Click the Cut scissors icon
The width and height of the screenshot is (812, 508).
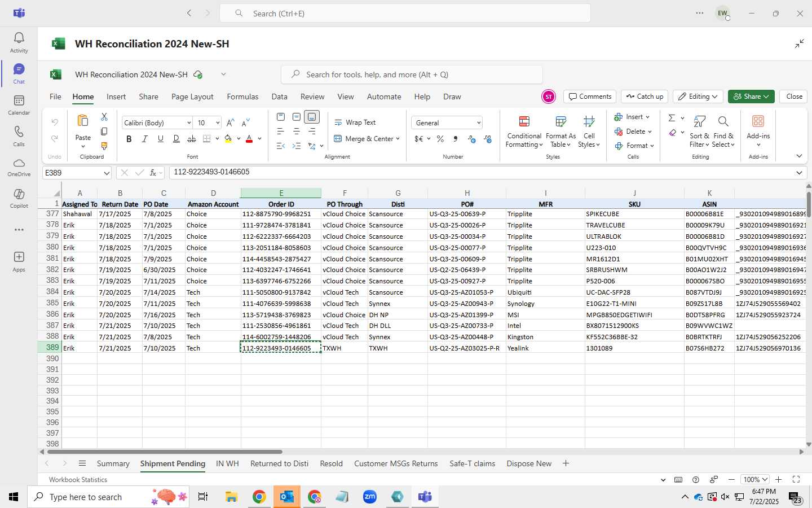tap(104, 117)
